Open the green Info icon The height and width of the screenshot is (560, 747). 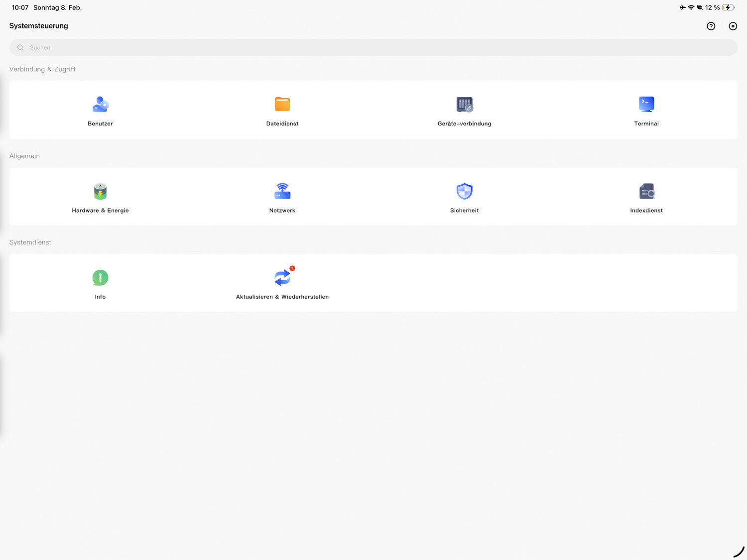(x=100, y=278)
